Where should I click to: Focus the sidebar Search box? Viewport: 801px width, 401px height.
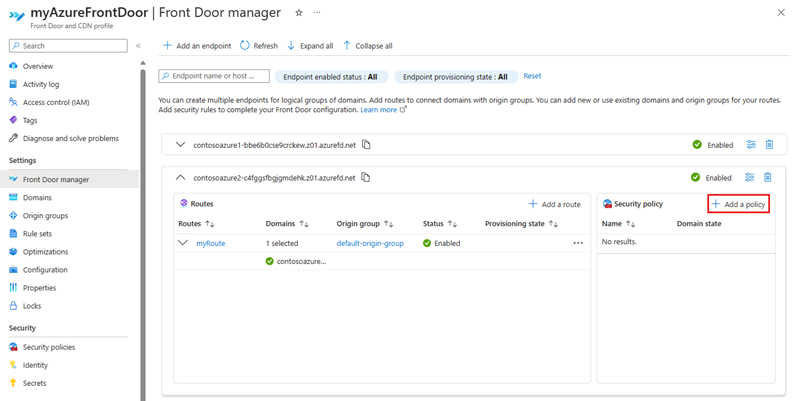tap(68, 45)
